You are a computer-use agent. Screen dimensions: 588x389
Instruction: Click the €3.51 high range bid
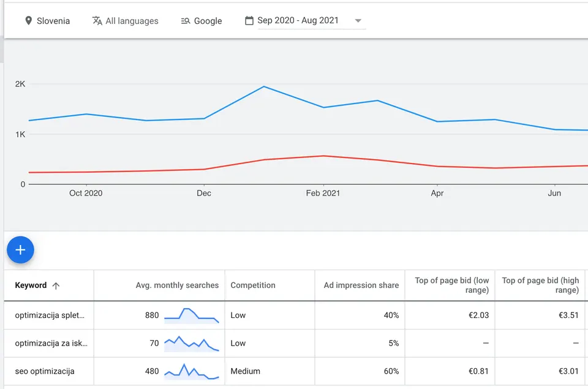[x=568, y=315]
